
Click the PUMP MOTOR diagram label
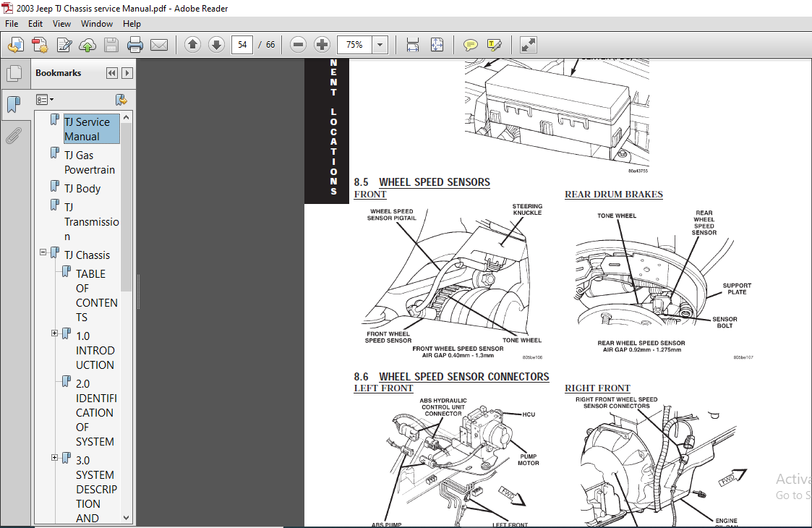point(529,459)
